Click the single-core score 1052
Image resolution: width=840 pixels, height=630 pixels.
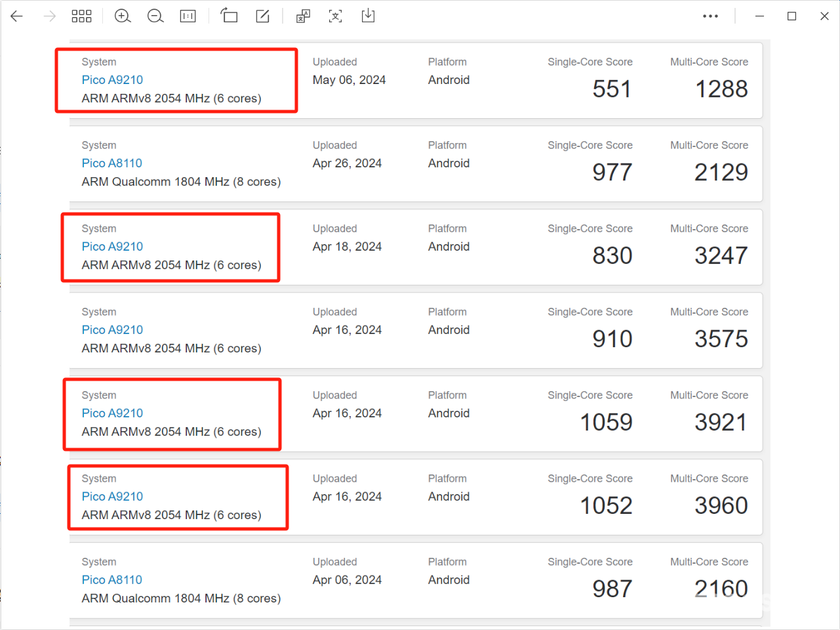pyautogui.click(x=607, y=506)
